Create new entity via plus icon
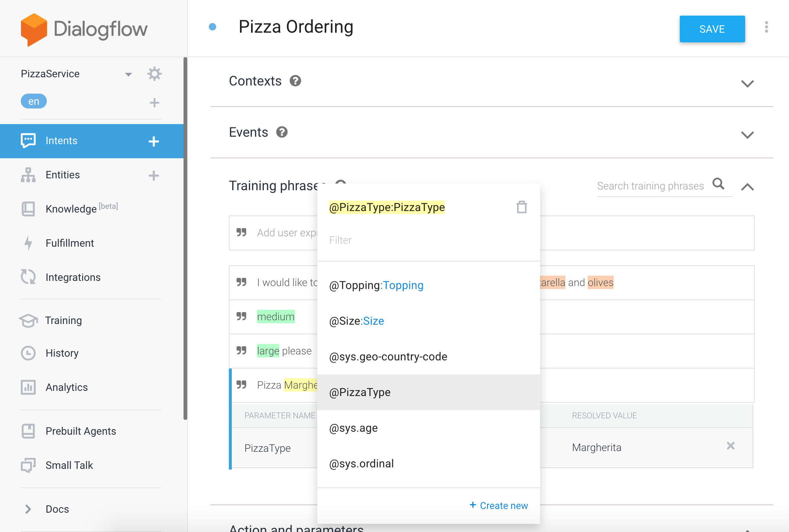Screen dimensions: 789x532 pyautogui.click(x=154, y=175)
